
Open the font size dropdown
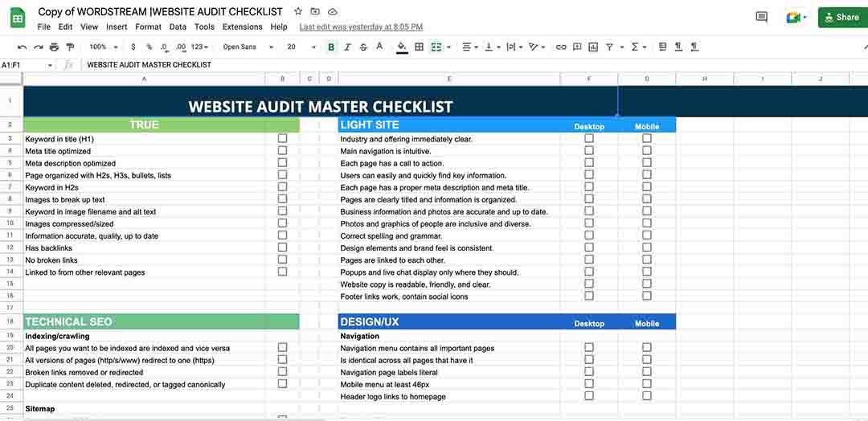click(x=301, y=47)
